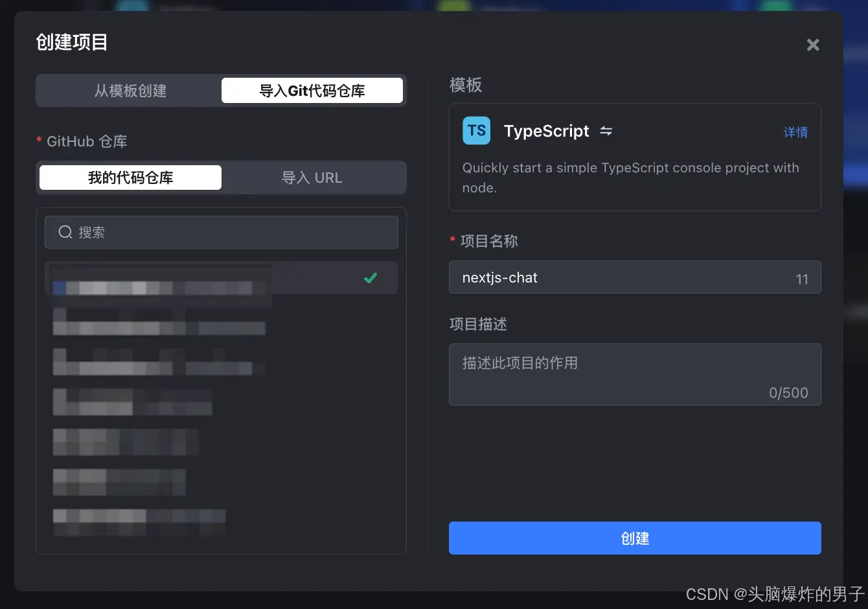The width and height of the screenshot is (868, 609).
Task: Click the blue 创建 button
Action: point(634,538)
